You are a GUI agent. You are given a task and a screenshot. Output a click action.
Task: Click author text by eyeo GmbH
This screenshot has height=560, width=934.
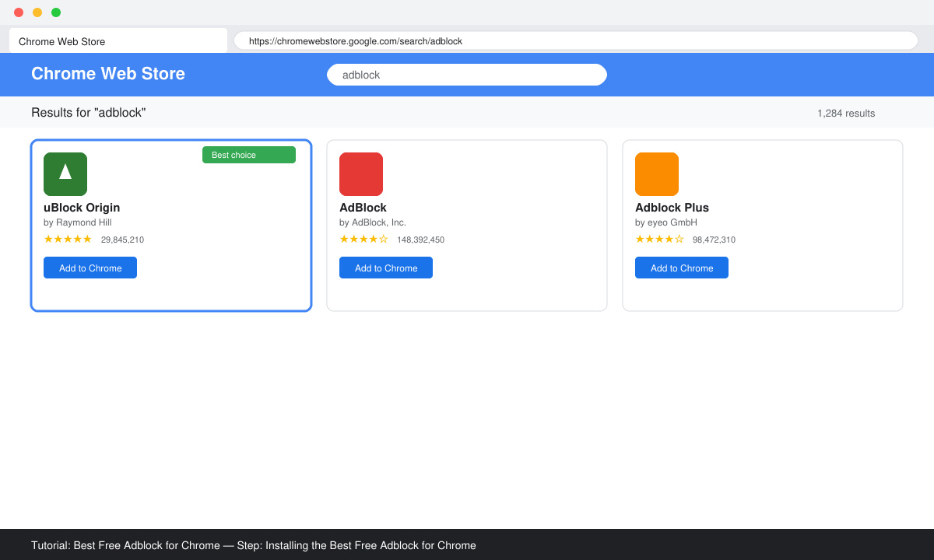click(x=666, y=222)
